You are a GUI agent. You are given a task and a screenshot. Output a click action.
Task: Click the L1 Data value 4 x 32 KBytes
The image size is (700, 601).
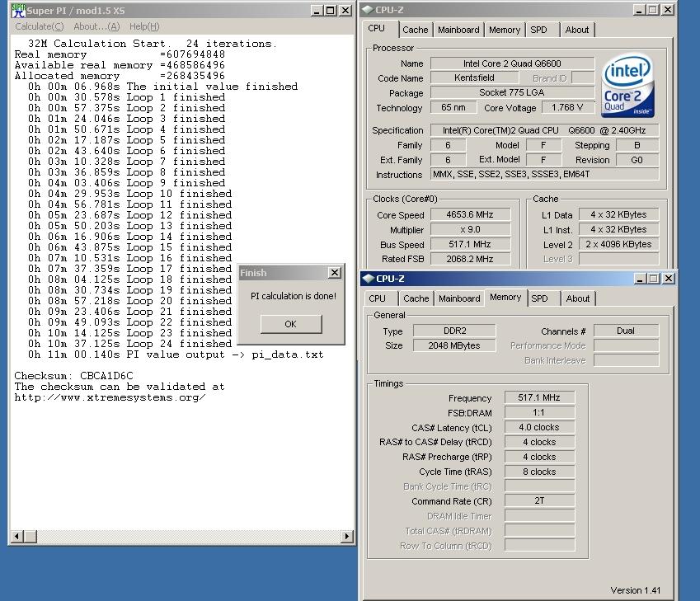(x=618, y=214)
